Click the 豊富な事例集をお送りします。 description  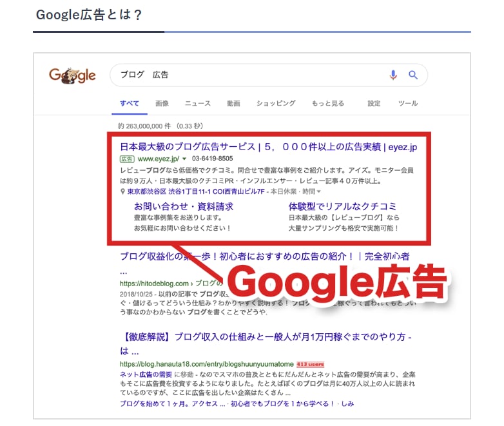tap(178, 218)
